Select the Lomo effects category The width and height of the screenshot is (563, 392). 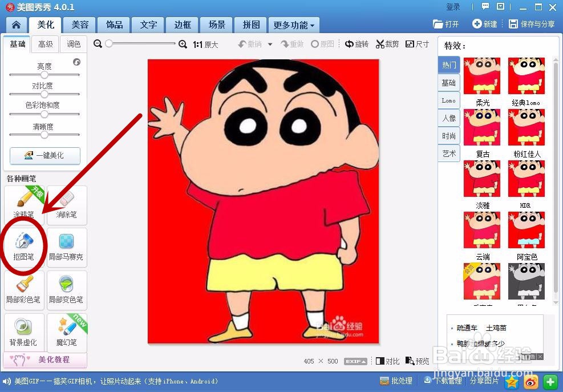(x=449, y=100)
